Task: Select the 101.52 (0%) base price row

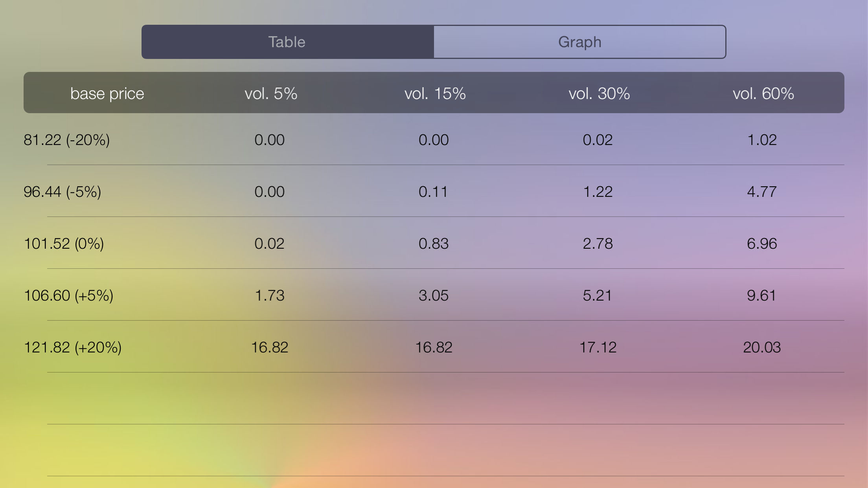Action: (x=64, y=244)
